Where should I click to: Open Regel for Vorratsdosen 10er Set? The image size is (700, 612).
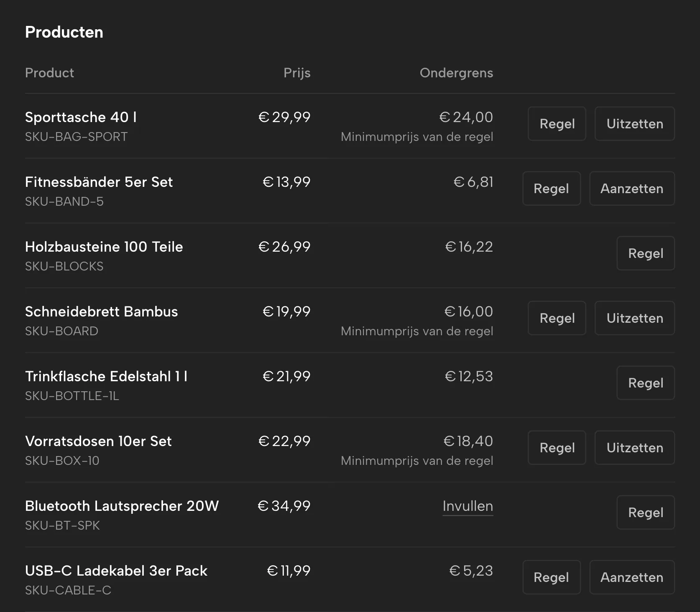pyautogui.click(x=557, y=448)
